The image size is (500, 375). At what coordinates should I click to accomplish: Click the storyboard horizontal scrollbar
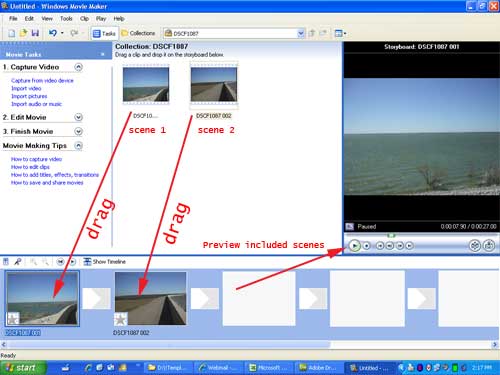tap(249, 345)
